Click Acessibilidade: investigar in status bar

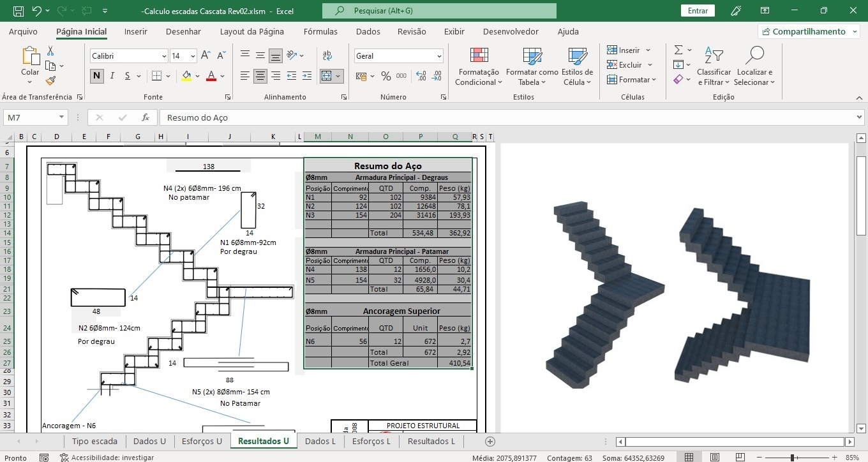(x=107, y=457)
